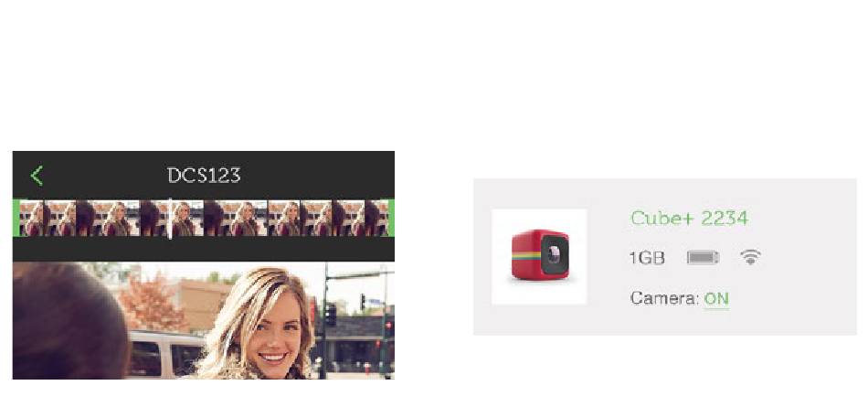Click the Camera: label text
This screenshot has width=868, height=407.
coord(665,298)
